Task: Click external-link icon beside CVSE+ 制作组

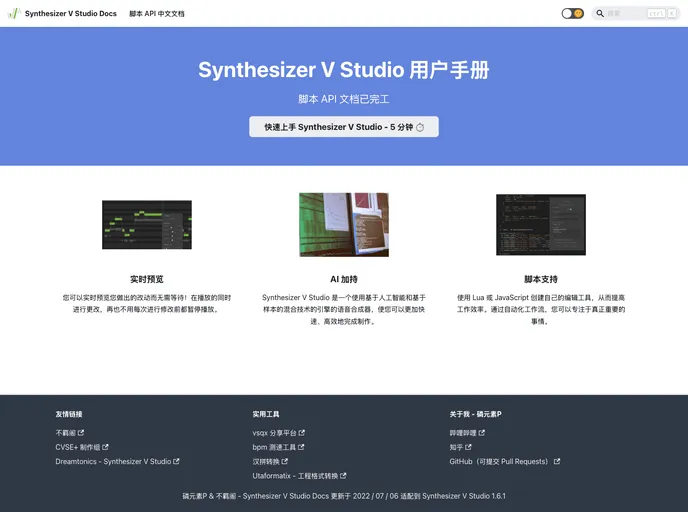Action: pyautogui.click(x=105, y=447)
